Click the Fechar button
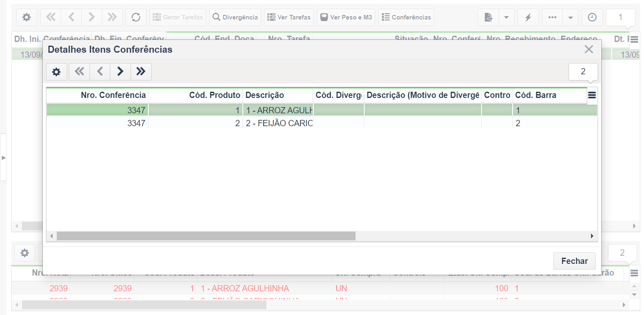The image size is (644, 315). coord(574,261)
